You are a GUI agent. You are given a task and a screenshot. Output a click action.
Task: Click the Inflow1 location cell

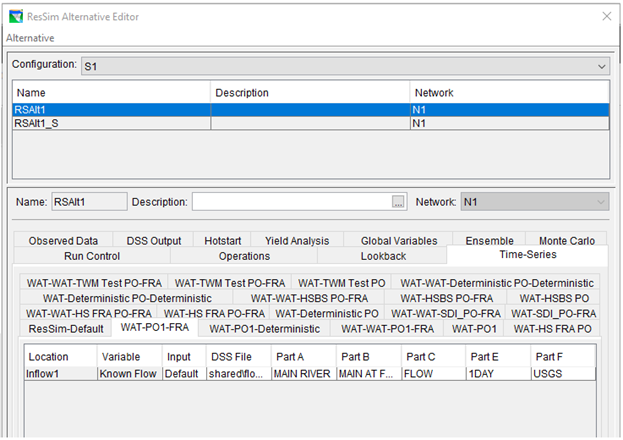coord(59,373)
